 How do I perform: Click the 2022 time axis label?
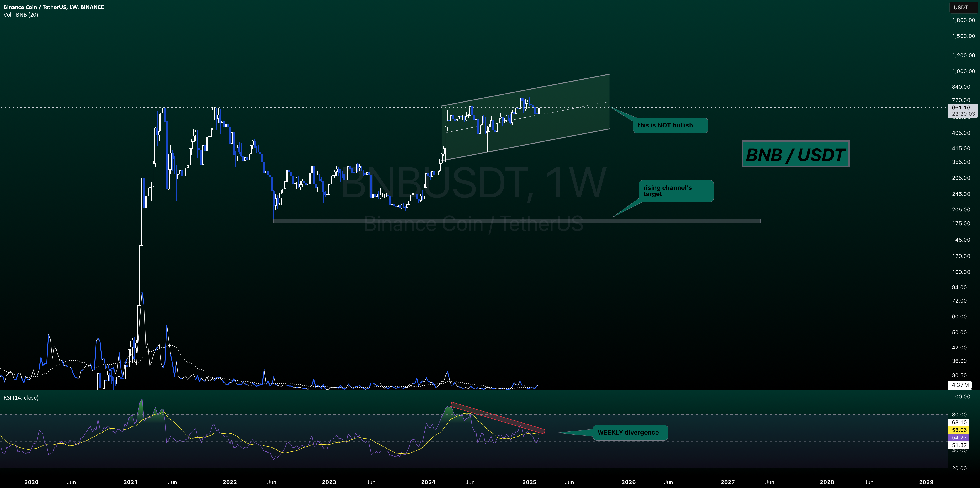click(230, 482)
